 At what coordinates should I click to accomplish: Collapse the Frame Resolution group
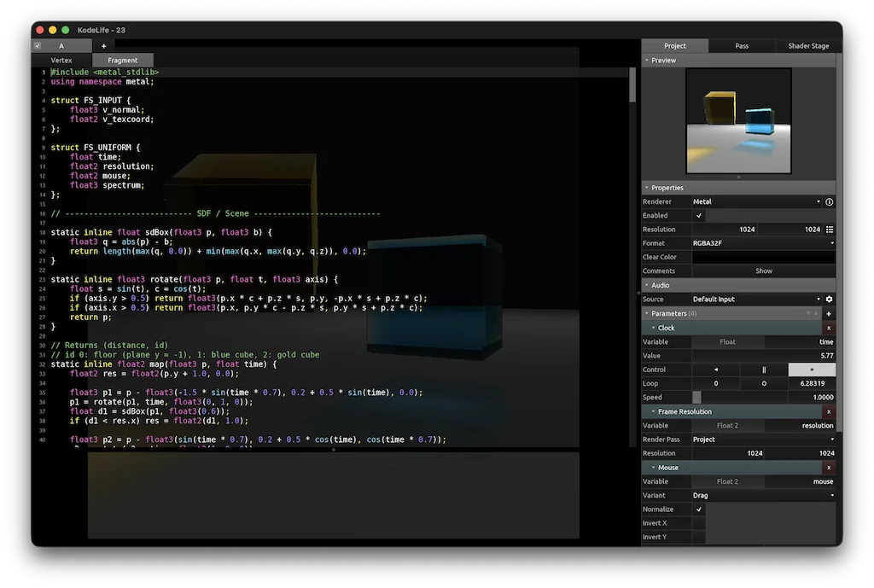tap(653, 412)
